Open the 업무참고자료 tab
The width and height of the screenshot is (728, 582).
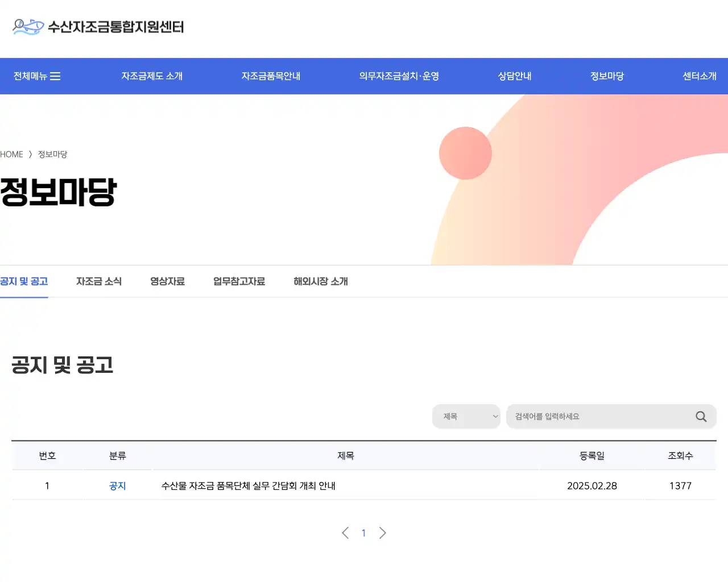[x=238, y=281]
